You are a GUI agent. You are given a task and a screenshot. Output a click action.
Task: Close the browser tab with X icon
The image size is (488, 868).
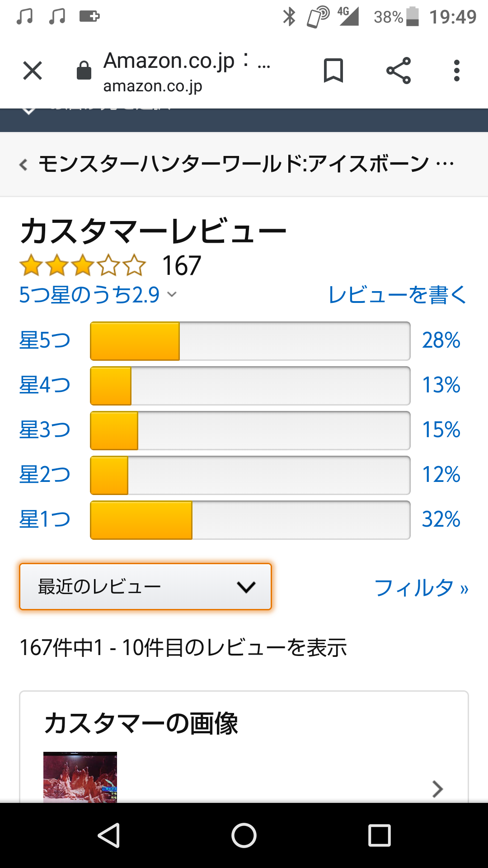pos(33,71)
